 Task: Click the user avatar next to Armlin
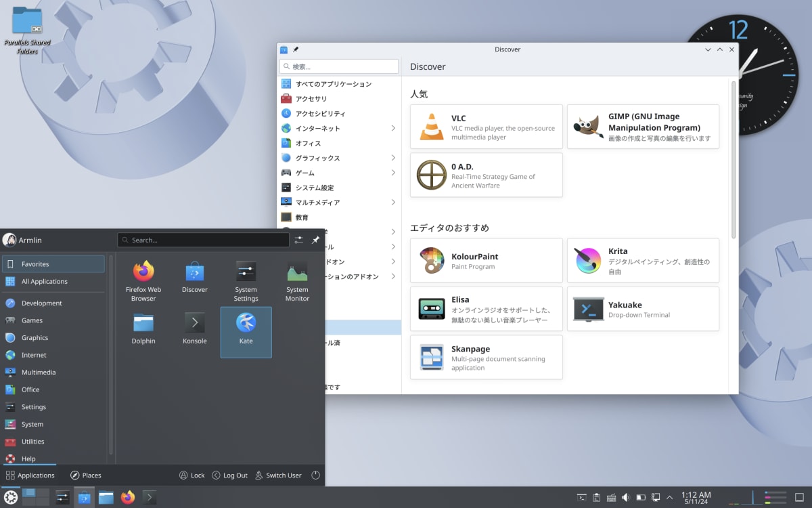(9, 240)
